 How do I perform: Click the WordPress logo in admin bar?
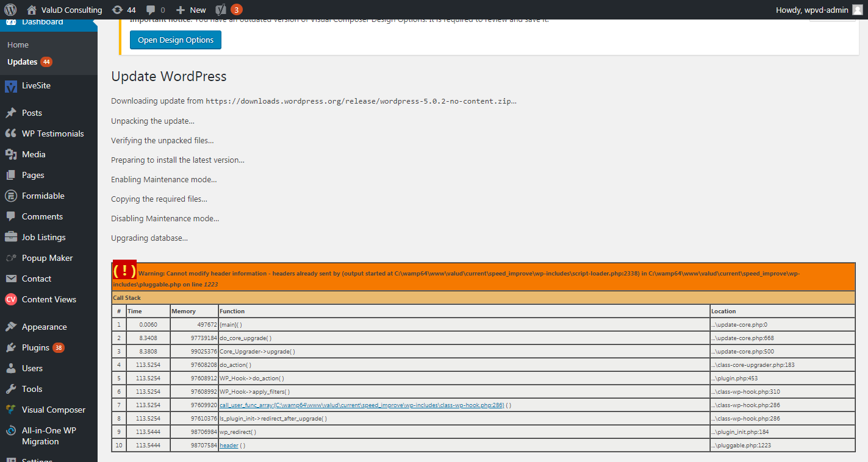click(10, 10)
